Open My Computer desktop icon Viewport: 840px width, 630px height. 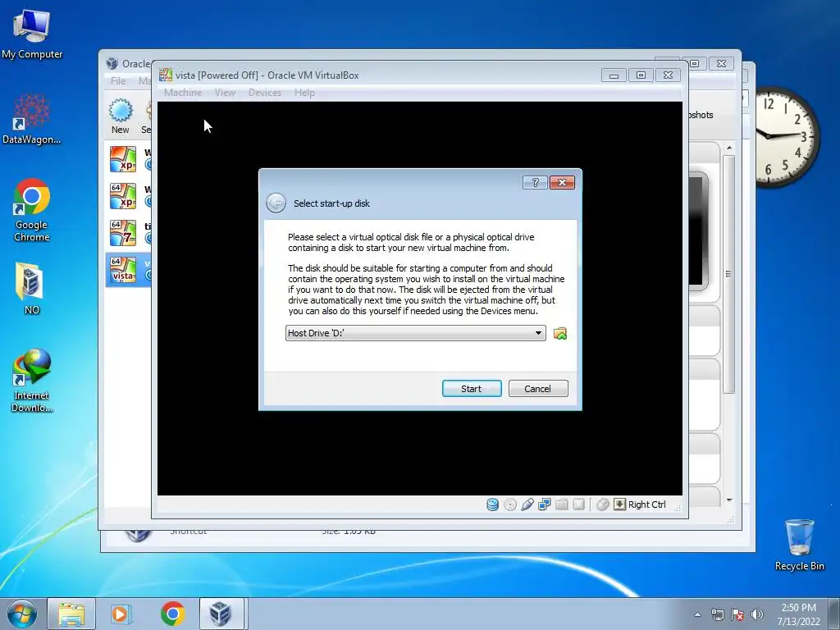[x=32, y=34]
